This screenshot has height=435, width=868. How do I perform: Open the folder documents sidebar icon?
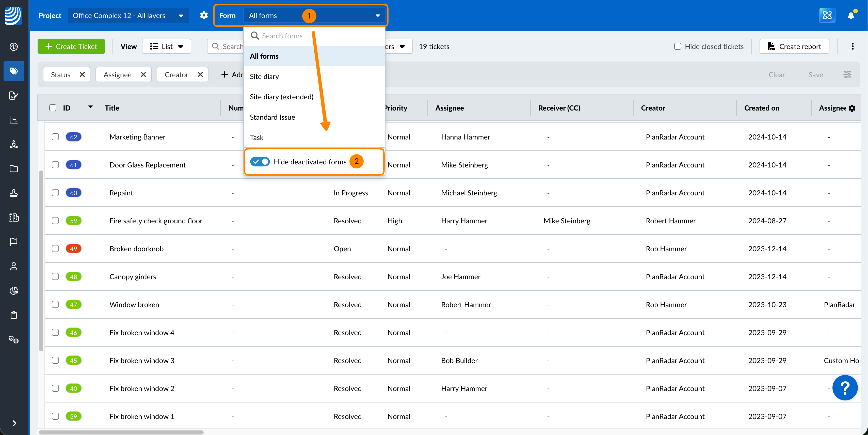[14, 169]
